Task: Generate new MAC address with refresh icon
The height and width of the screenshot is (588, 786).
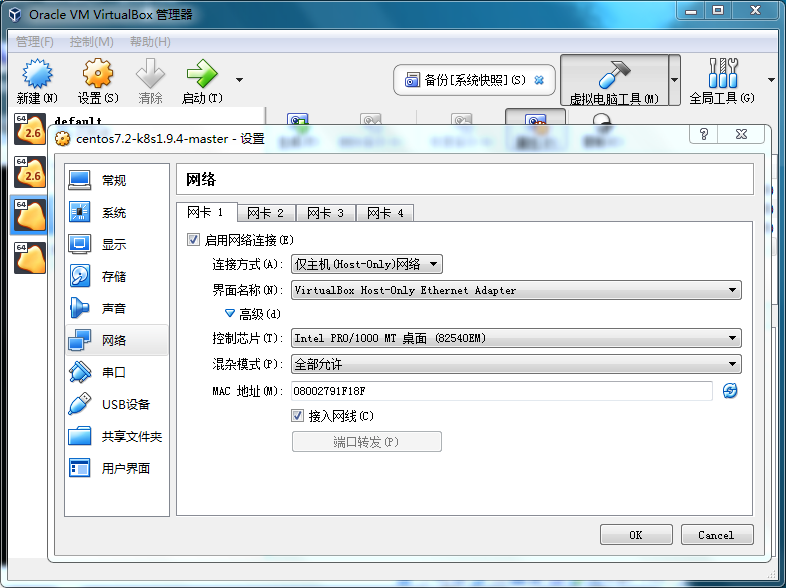Action: [x=730, y=390]
